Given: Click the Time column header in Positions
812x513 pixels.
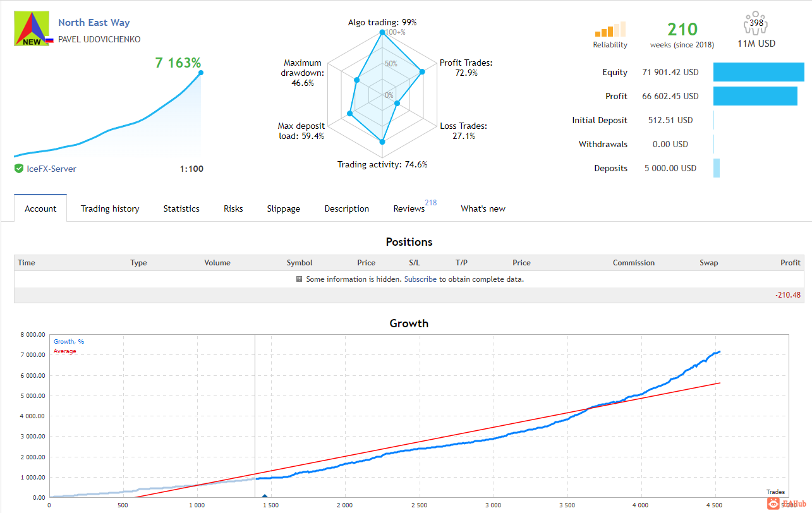Looking at the screenshot, I should pos(27,263).
